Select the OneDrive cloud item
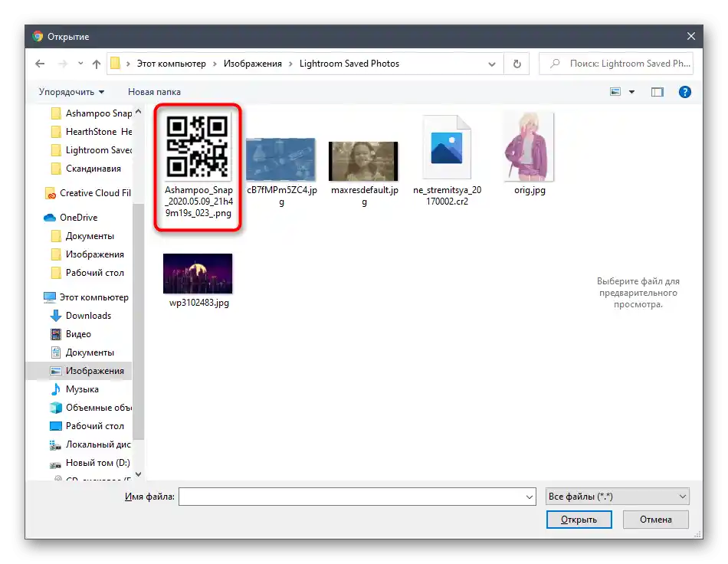Image resolution: width=728 pixels, height=564 pixels. (x=79, y=218)
